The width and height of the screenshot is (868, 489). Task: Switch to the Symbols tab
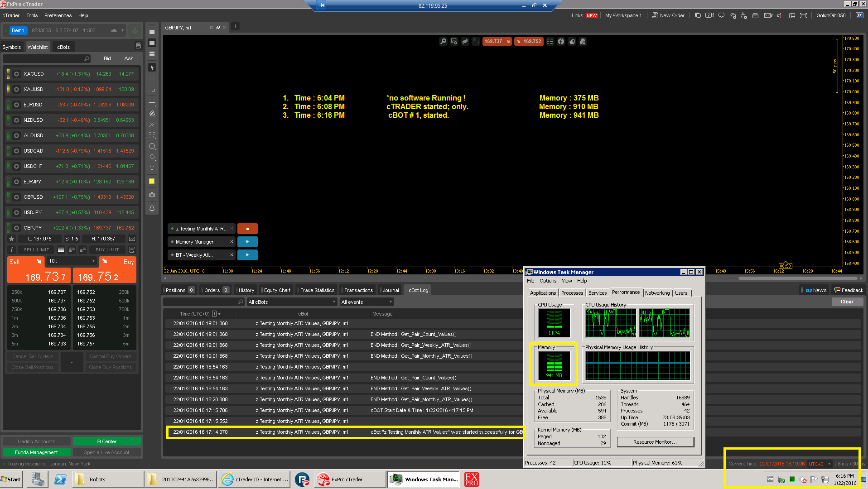(12, 47)
